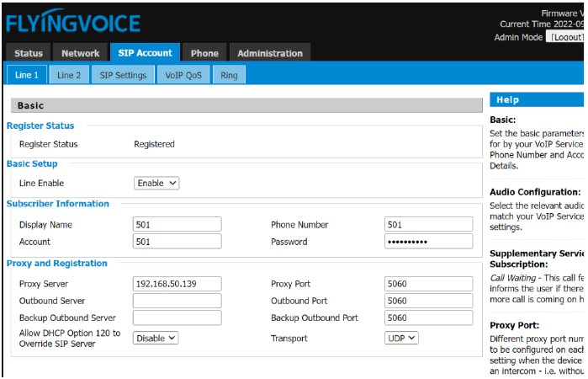Click the 'Call Waiting' help text
The image size is (588, 379).
(513, 278)
